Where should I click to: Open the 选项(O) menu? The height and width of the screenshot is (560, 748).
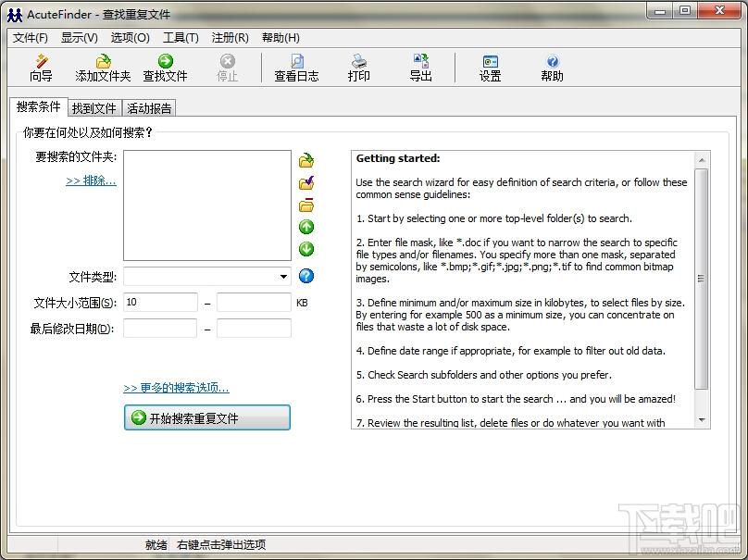tap(131, 38)
